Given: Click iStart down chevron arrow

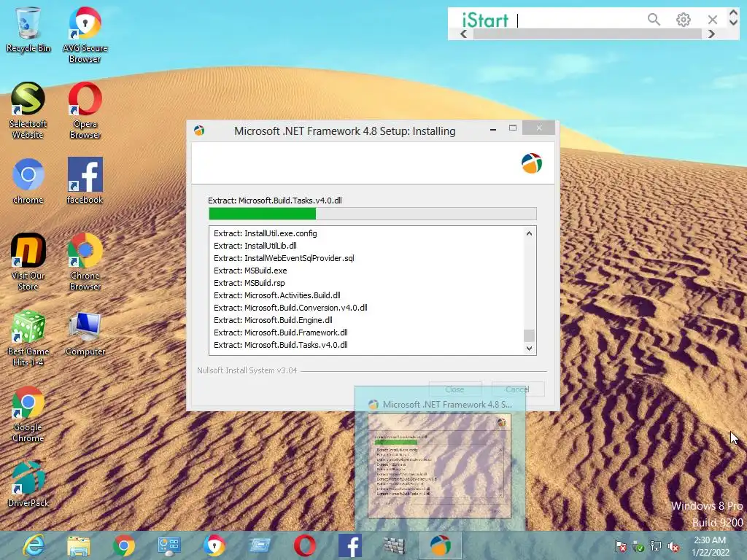Looking at the screenshot, I should 733,21.
